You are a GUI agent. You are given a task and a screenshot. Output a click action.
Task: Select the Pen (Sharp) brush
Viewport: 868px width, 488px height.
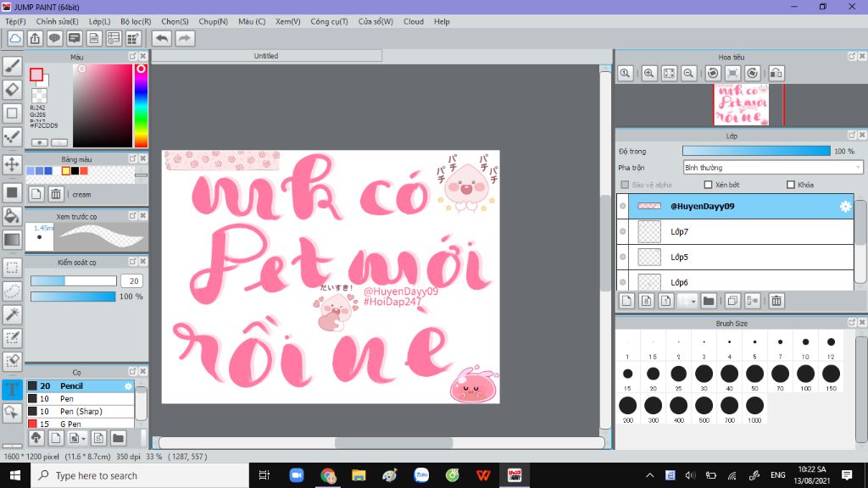click(81, 411)
